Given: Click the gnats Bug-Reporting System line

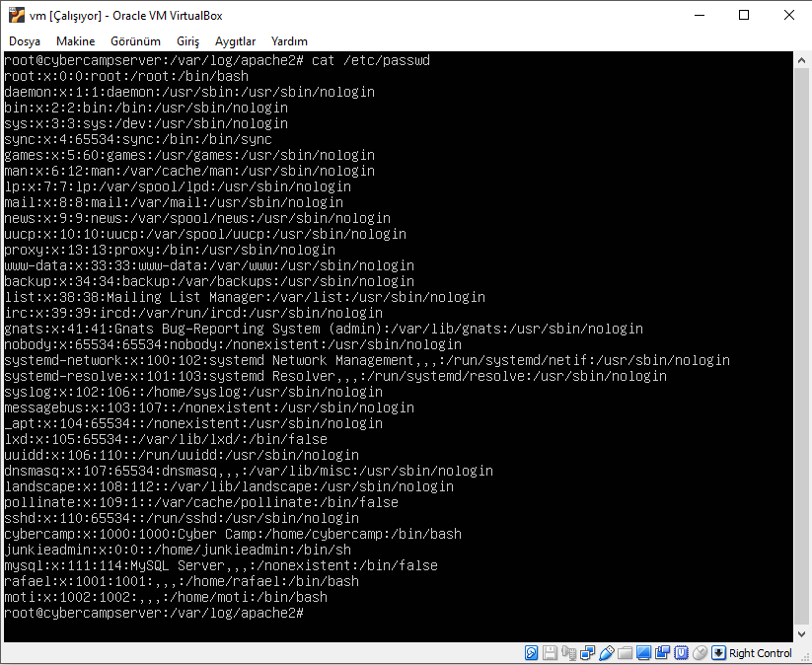Looking at the screenshot, I should [324, 329].
